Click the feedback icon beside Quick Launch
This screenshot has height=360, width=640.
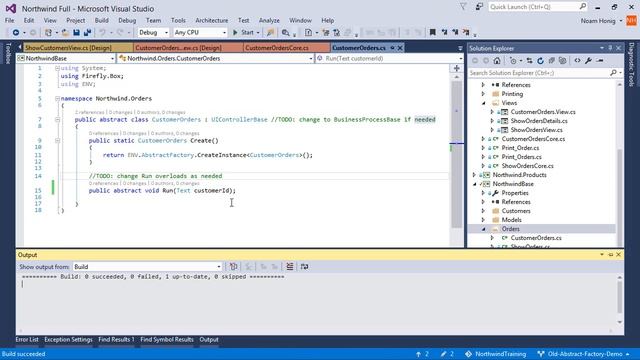click(479, 7)
